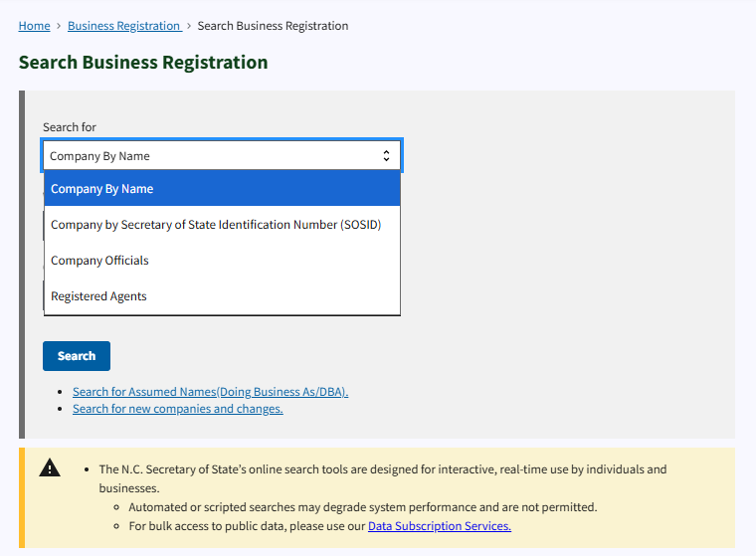Screen dimensions: 756x556
Task: Click the Search Business Registration page heading
Action: 143,63
